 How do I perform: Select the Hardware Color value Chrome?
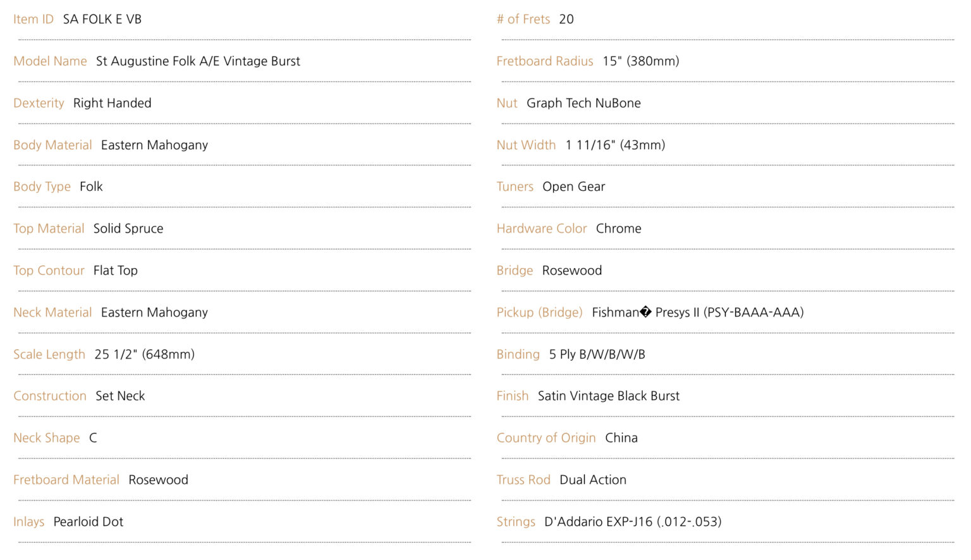point(618,229)
